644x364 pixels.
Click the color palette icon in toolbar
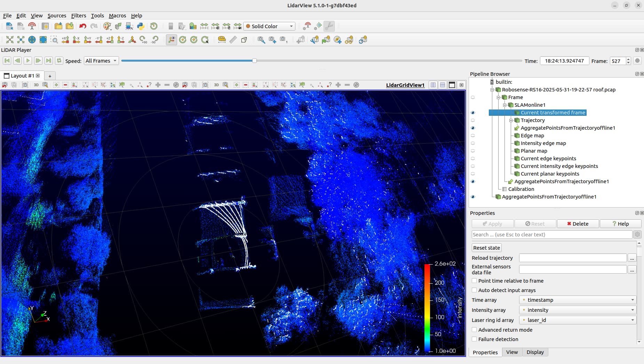(107, 26)
